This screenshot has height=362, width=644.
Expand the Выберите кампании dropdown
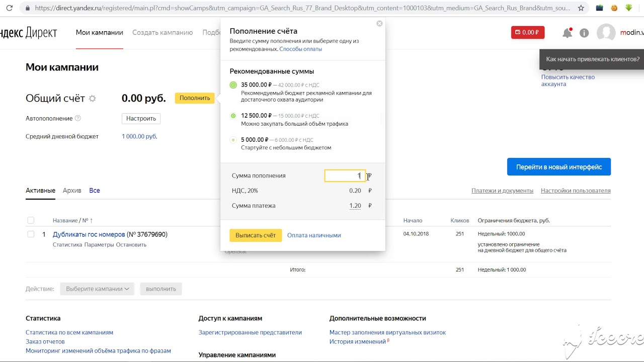point(97,289)
